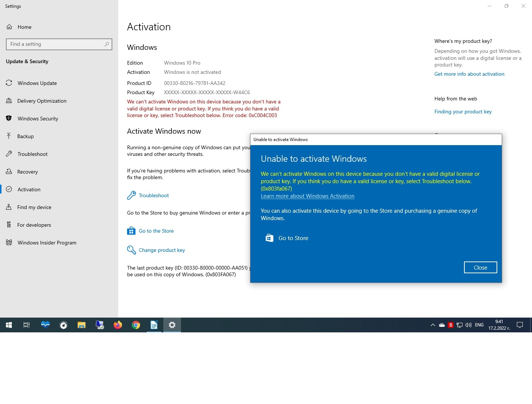This screenshot has height=404, width=532.
Task: Click the Where's my product key? heading
Action: tap(463, 41)
